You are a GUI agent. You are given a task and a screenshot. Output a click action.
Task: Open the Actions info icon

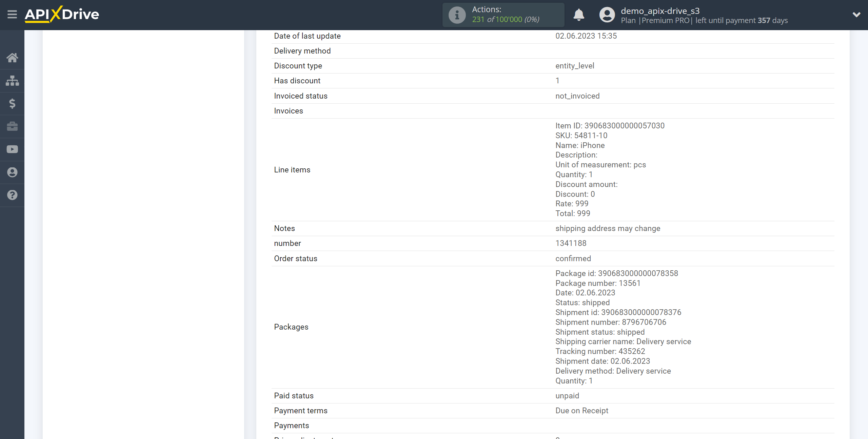click(x=457, y=15)
